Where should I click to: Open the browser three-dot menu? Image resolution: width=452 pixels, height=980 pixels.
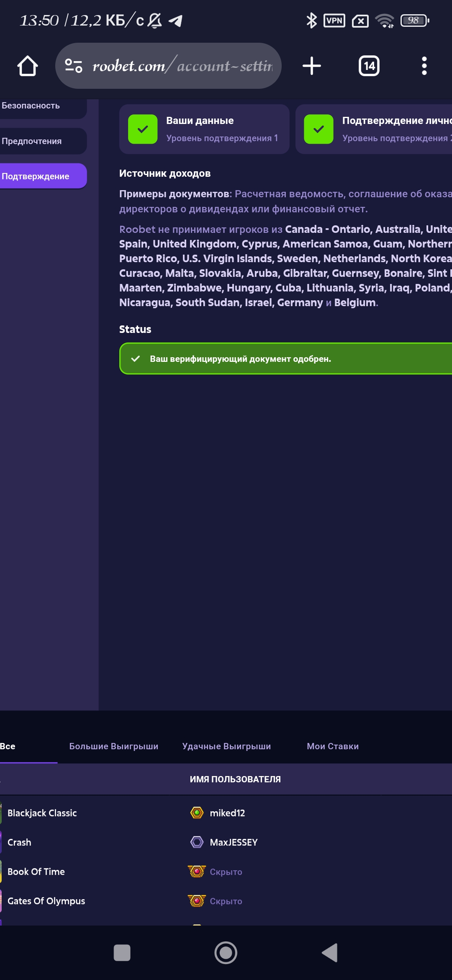tap(424, 66)
